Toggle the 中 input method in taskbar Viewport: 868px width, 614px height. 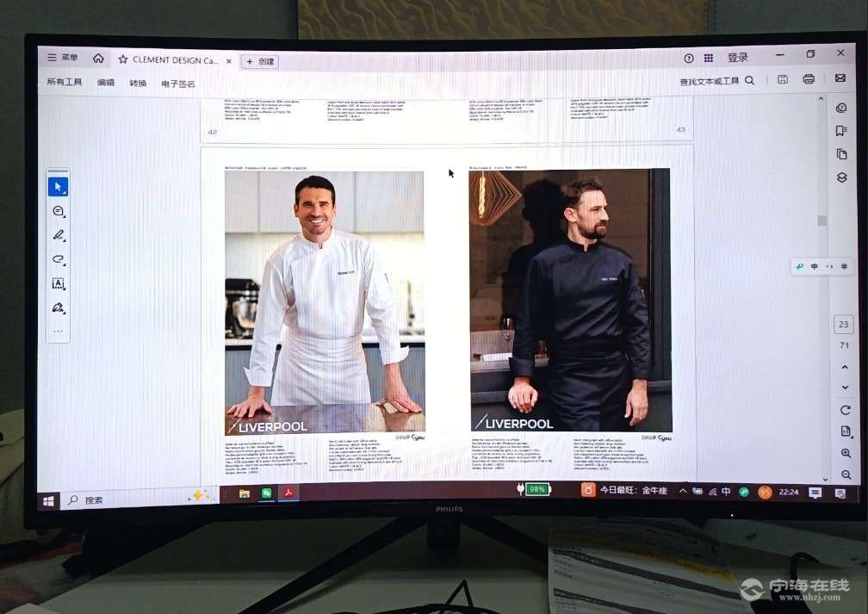pos(726,492)
